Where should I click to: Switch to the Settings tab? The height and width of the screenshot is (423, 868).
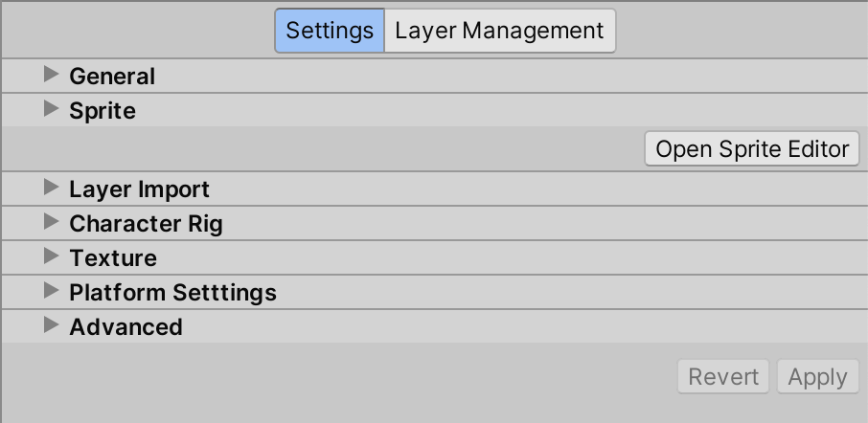[x=330, y=31]
